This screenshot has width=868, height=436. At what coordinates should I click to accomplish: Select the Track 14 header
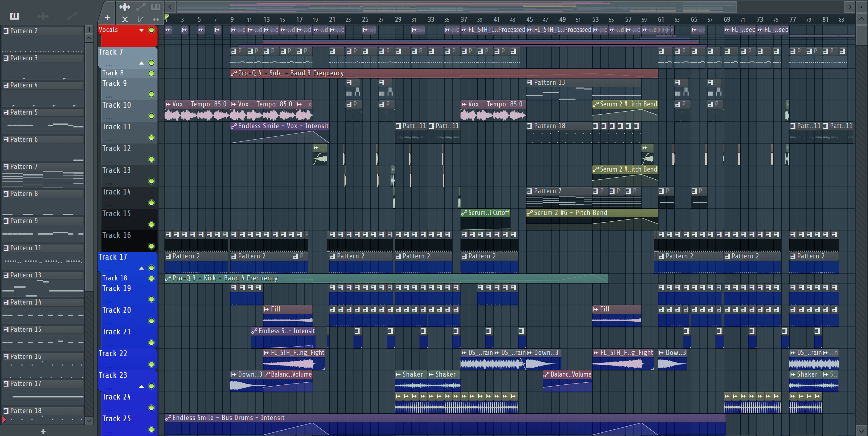[129, 197]
